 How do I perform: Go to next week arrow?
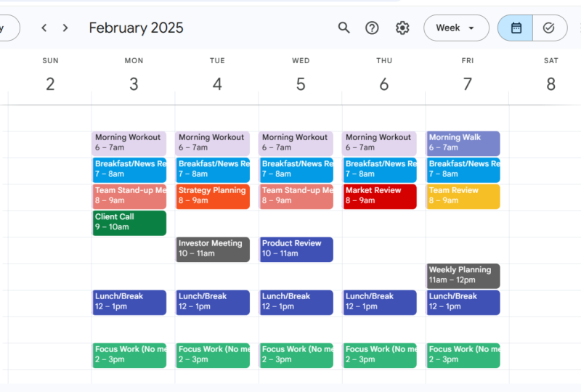[x=65, y=28]
